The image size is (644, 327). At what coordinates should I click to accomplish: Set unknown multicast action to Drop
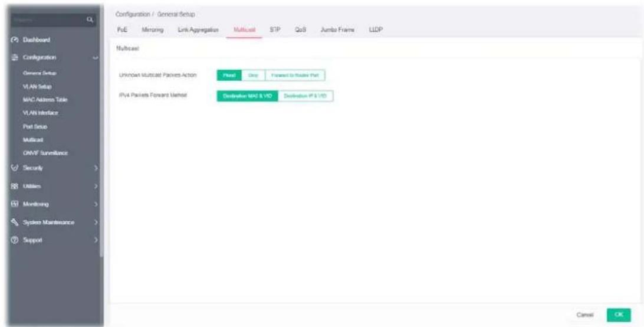[254, 76]
